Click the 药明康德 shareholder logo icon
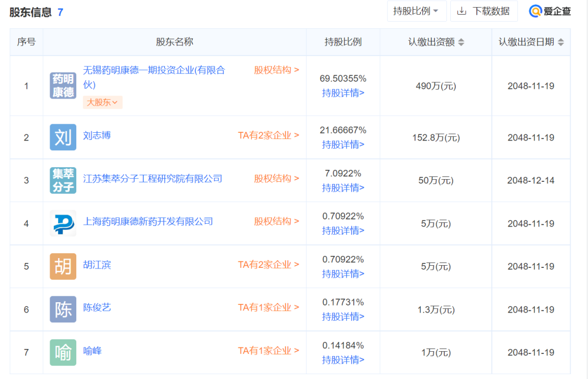Viewport: 588px width, 379px height. 63,85
